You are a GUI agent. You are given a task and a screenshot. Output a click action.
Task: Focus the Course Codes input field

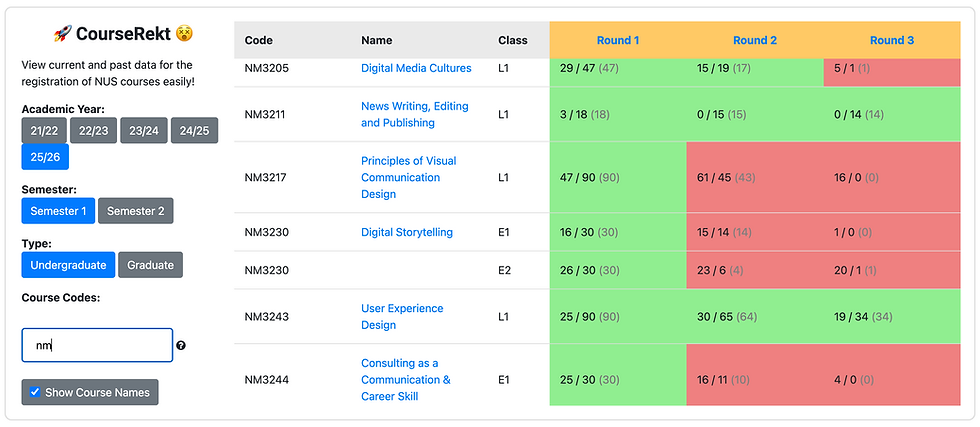tap(97, 345)
